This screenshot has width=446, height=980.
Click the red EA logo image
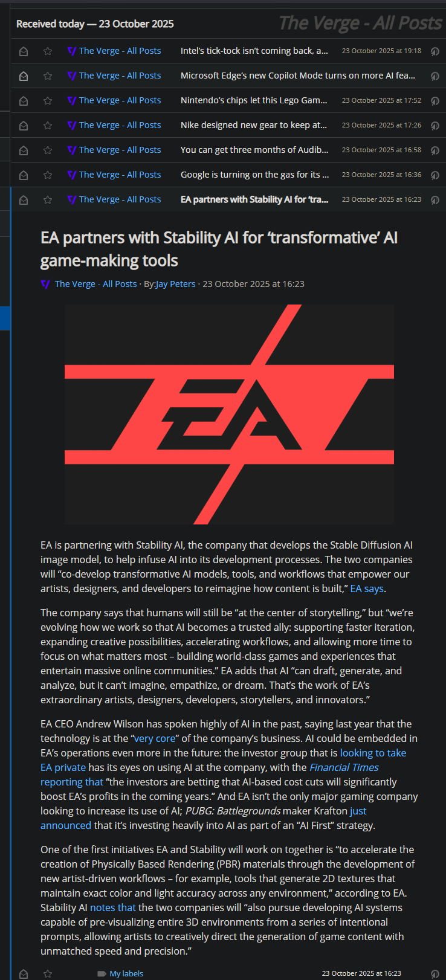[x=229, y=414]
